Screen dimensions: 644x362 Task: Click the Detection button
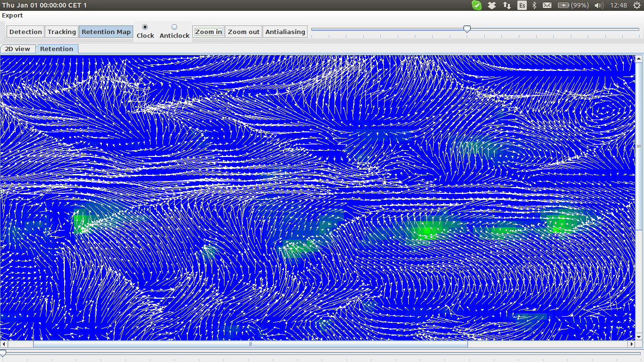click(26, 32)
